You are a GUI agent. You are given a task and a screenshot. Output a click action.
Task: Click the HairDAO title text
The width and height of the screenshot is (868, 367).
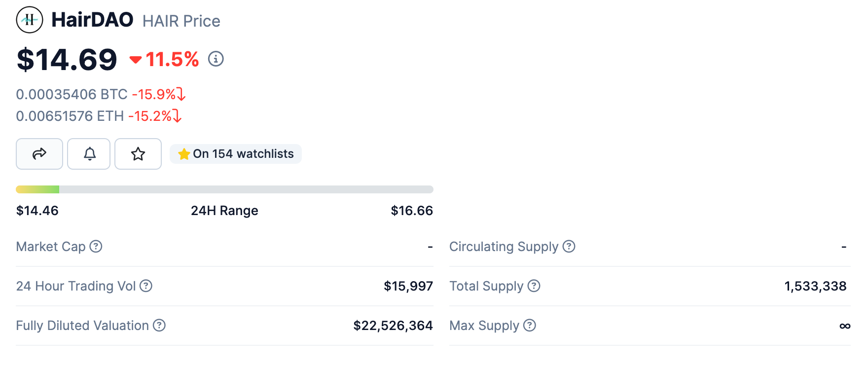coord(92,20)
